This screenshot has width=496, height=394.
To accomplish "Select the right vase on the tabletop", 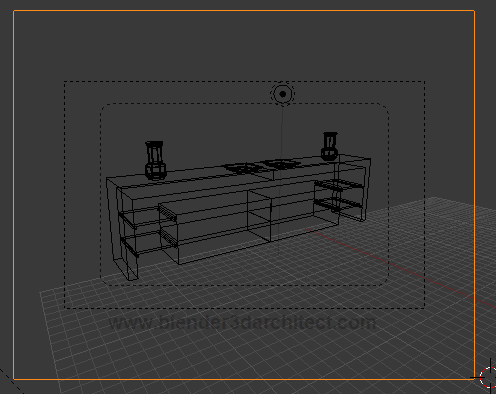I will click(330, 146).
